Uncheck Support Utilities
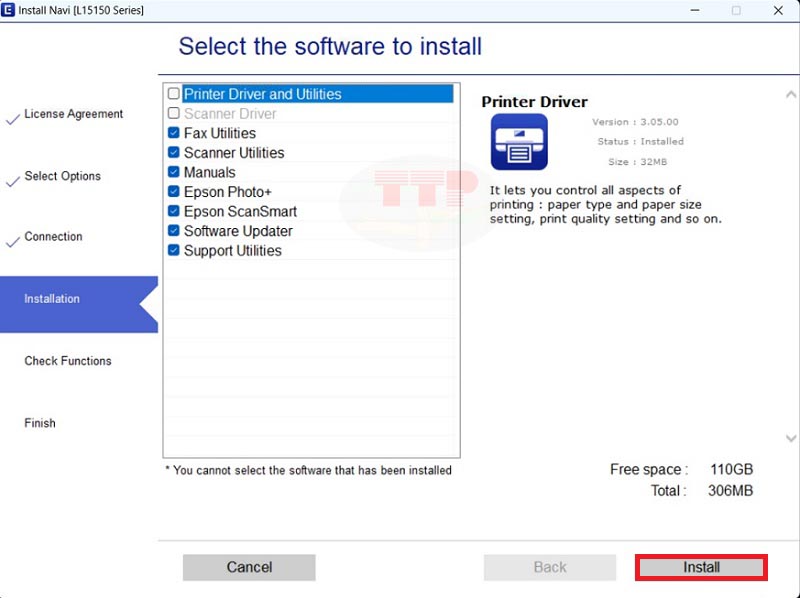Screen dimensions: 800x598 click(x=173, y=250)
